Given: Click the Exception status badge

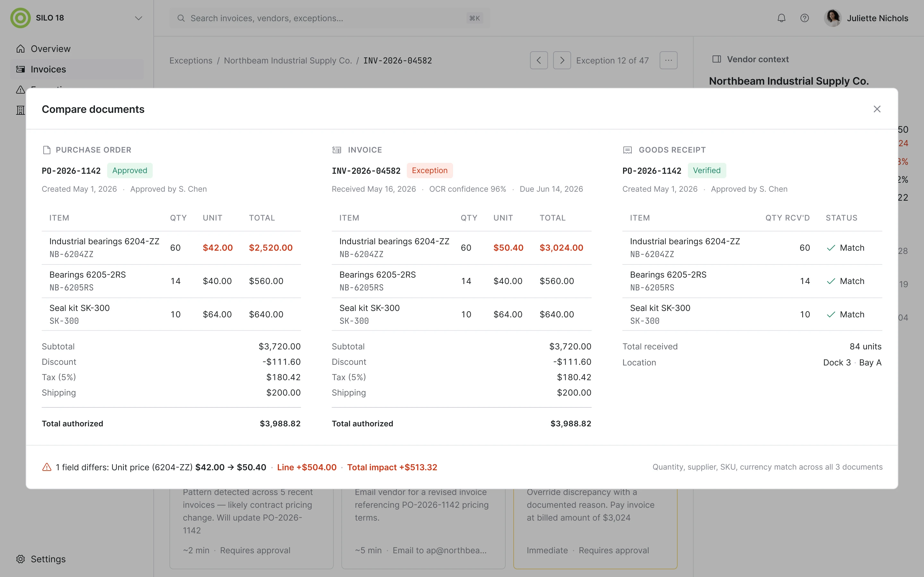Looking at the screenshot, I should [x=429, y=171].
